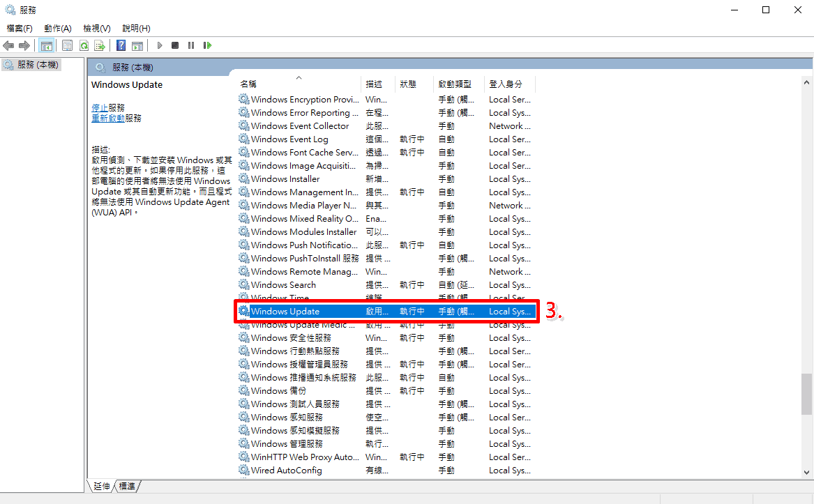This screenshot has height=504, width=814.
Task: Switch to the 標準 tab
Action: tap(127, 486)
